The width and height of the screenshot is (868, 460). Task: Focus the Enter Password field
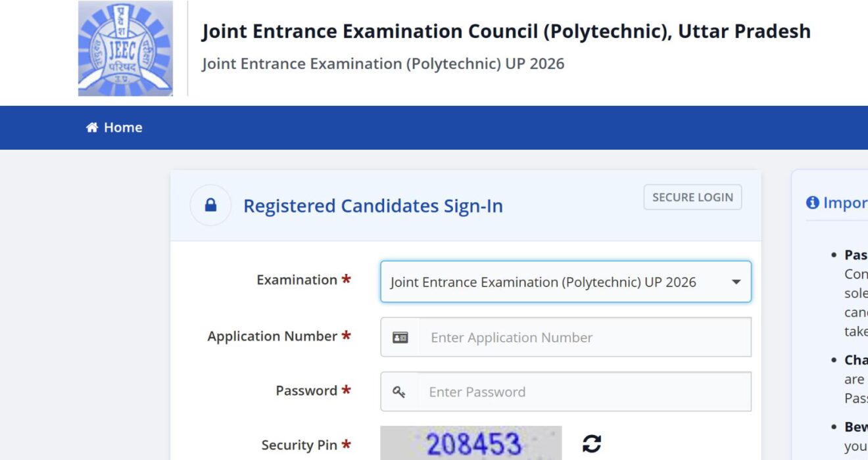click(584, 392)
